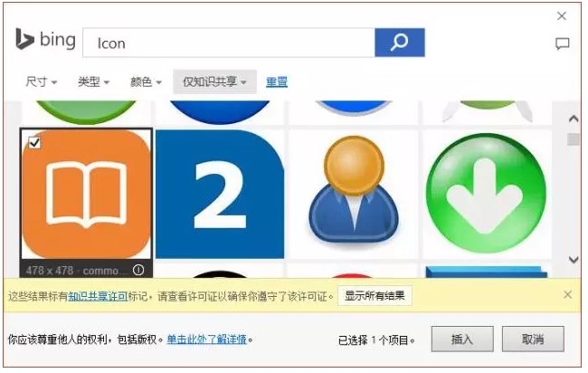Click the blue magnifier search button

click(x=400, y=43)
